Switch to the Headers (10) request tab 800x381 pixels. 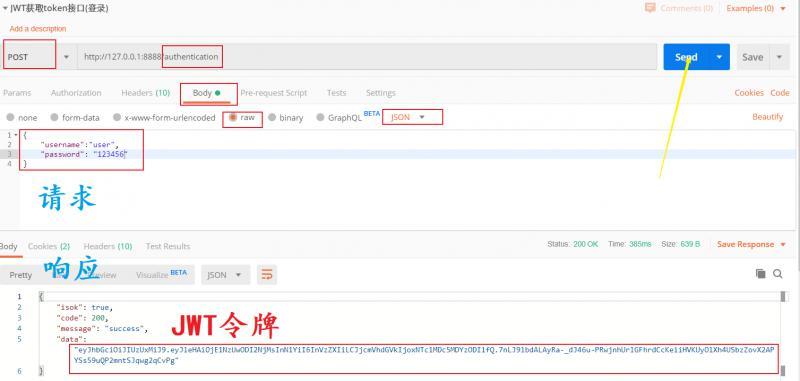pyautogui.click(x=145, y=93)
